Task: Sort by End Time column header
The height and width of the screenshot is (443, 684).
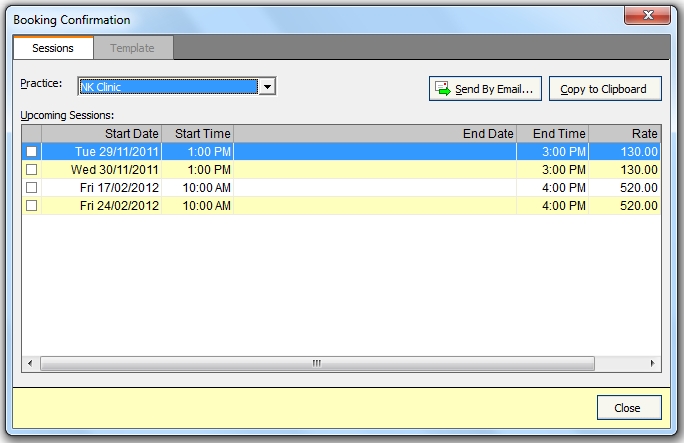Action: tap(553, 133)
